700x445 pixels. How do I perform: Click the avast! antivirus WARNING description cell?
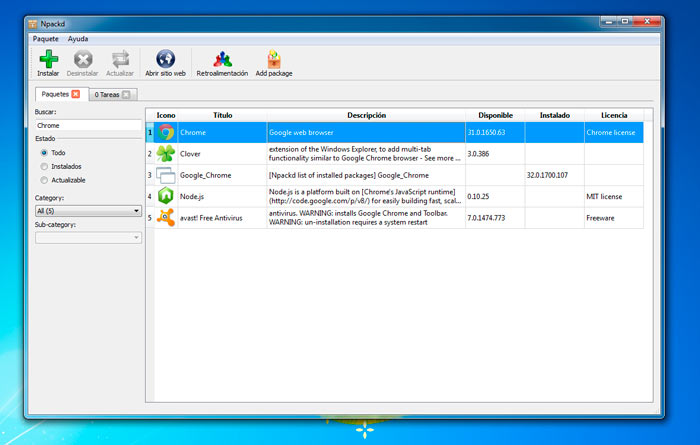(x=366, y=218)
